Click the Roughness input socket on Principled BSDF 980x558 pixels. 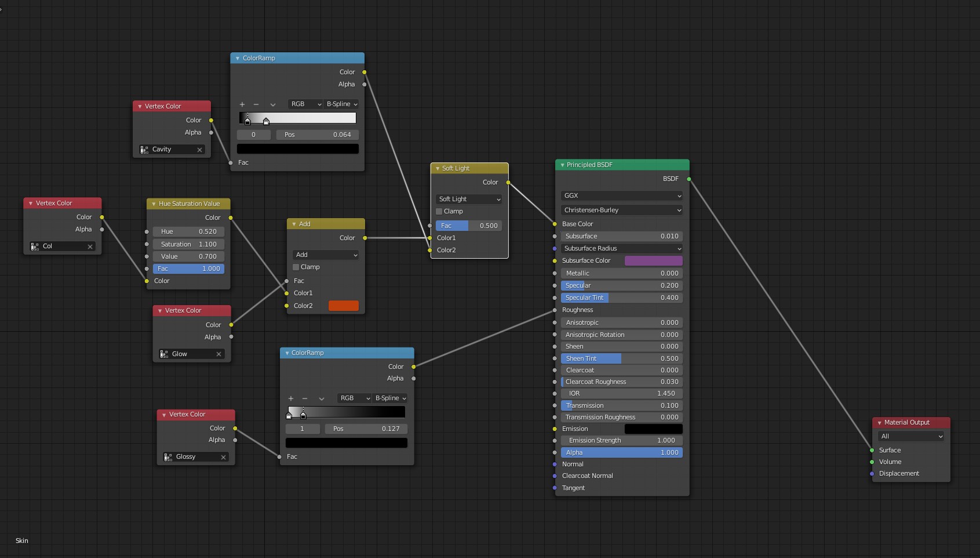tap(555, 310)
